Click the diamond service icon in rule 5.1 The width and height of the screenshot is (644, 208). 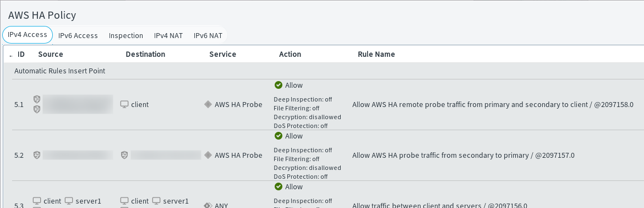coord(208,105)
